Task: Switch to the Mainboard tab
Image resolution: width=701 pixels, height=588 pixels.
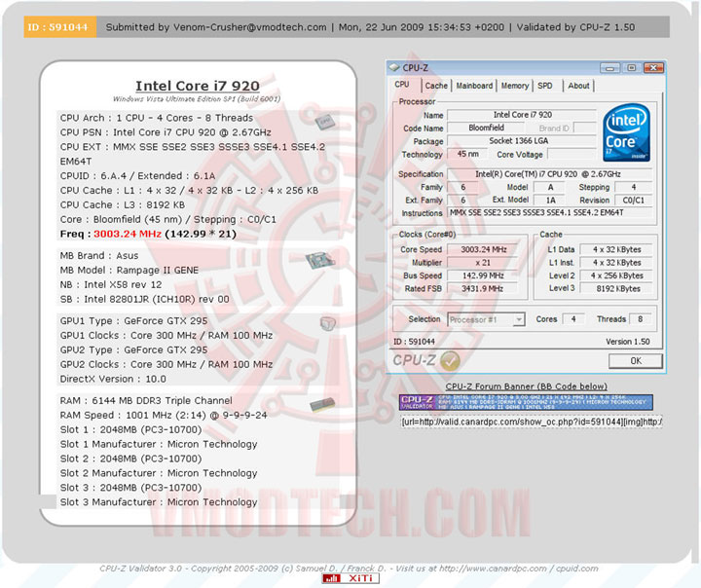Action: [x=474, y=86]
